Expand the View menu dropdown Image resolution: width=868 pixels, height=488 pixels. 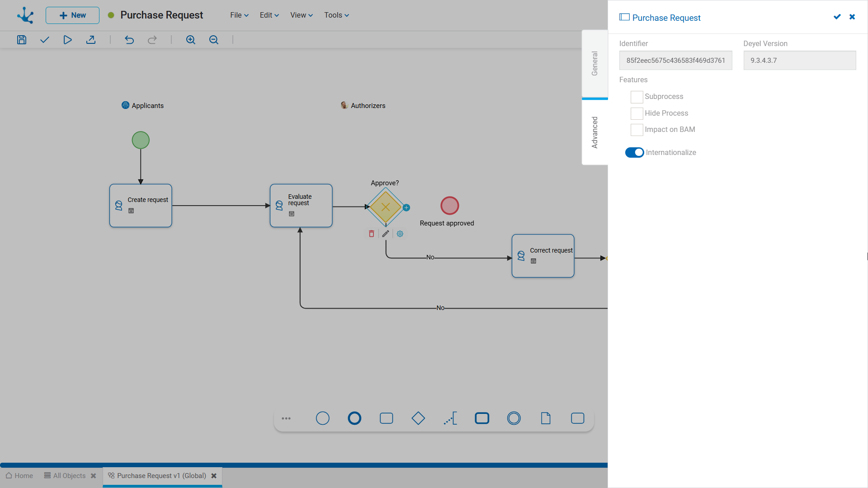pyautogui.click(x=302, y=15)
